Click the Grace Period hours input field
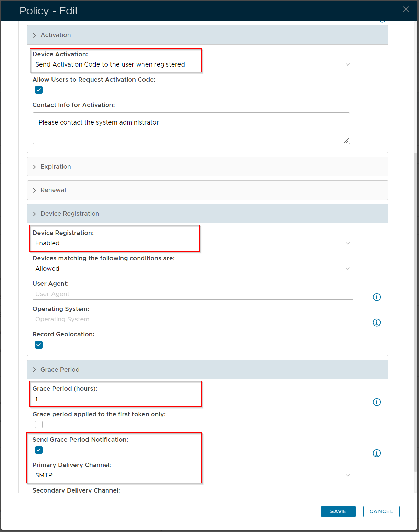 (192, 399)
